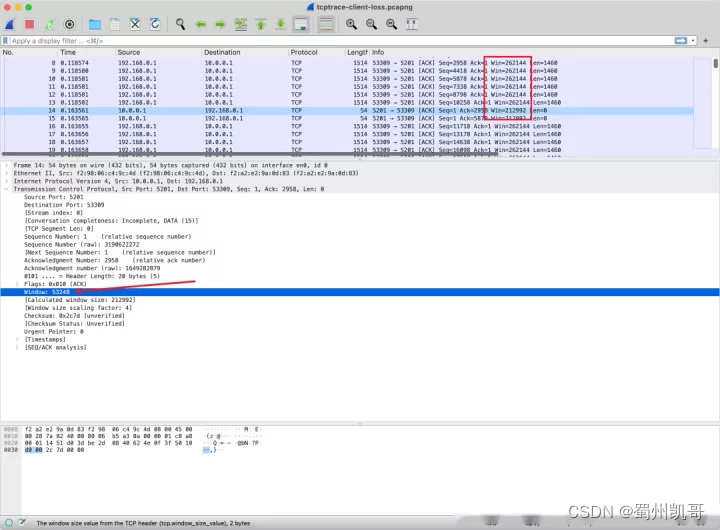The image size is (720, 530).
Task: Expand the [Timestamps] node
Action: pos(17,339)
